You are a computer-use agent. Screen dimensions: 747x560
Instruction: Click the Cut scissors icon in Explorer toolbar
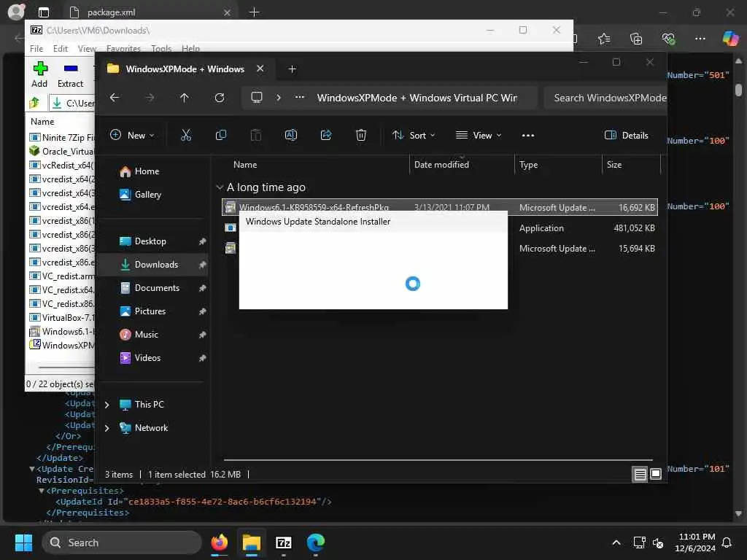tap(186, 135)
